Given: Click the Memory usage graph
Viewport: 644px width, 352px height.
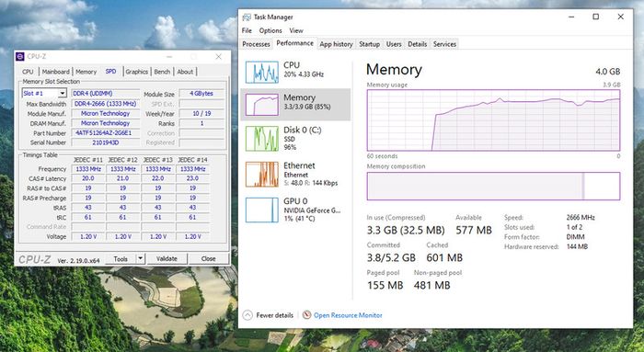Looking at the screenshot, I should [x=493, y=120].
